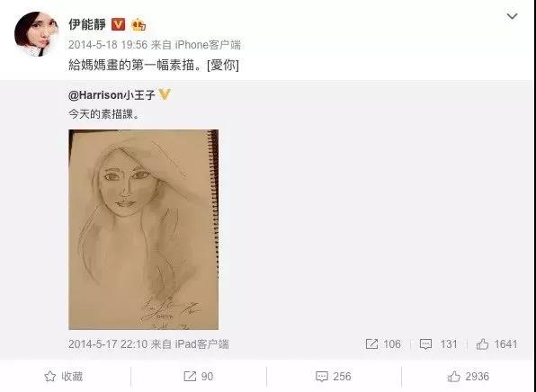Viewport: 536px width, 392px height.
Task: Click the user profile avatar photo
Action: [36, 33]
